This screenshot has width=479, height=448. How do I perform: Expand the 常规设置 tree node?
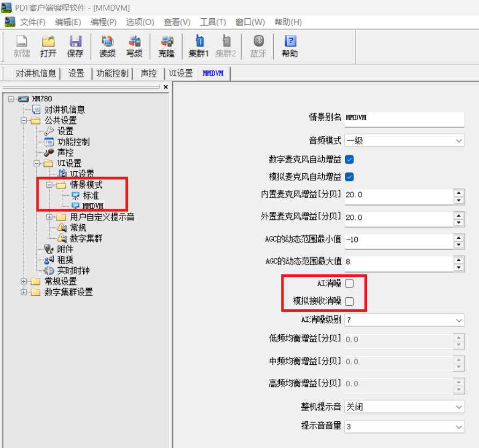point(24,282)
